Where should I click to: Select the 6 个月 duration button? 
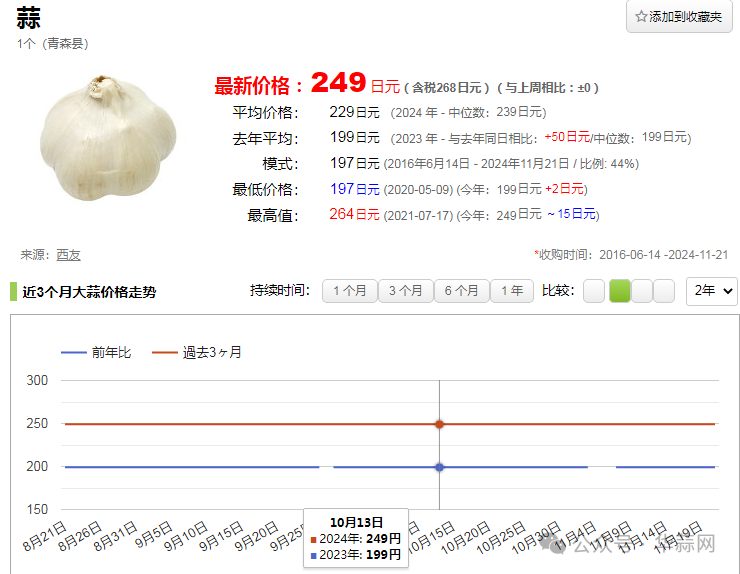tap(461, 291)
